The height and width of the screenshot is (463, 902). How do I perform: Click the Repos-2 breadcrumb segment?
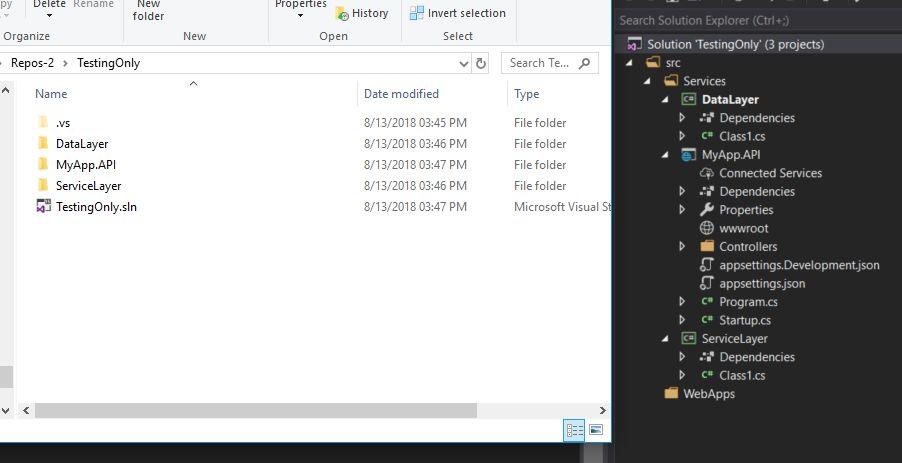[32, 63]
